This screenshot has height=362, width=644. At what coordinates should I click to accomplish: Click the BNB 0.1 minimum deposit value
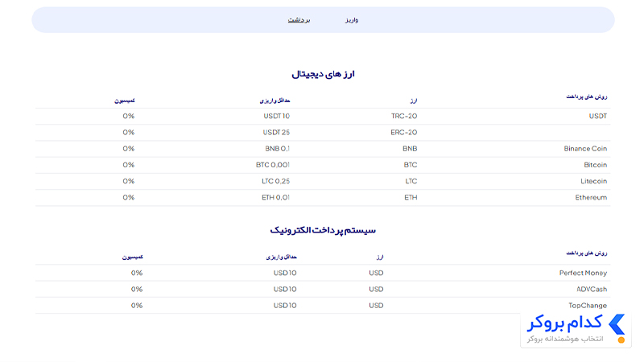277,149
